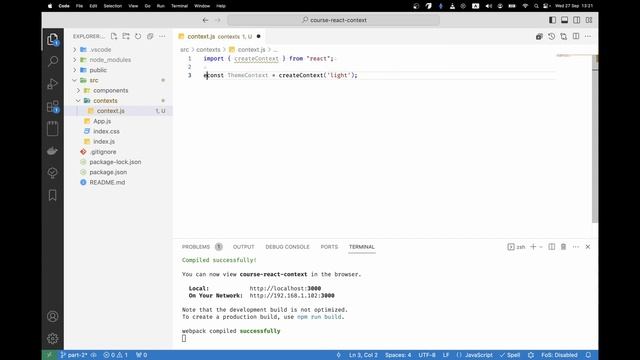
Task: Open the Terminal menu in menu bar
Action: [x=179, y=6]
